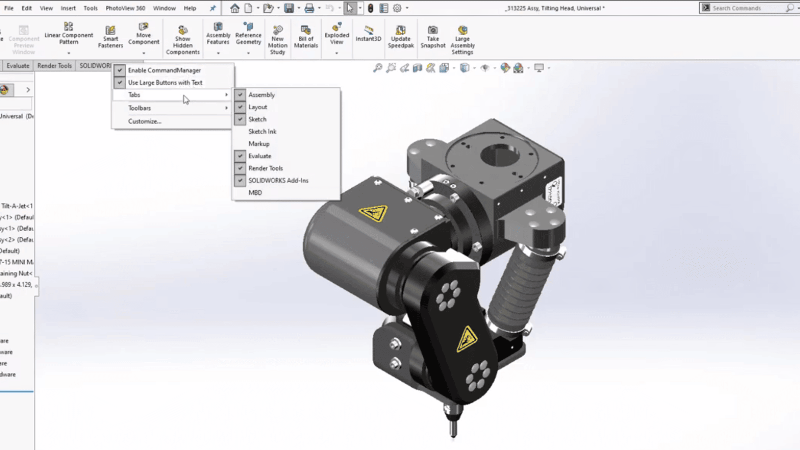Click the Smart Fasteners tool
Viewport: 800px width, 450px height.
[110, 34]
